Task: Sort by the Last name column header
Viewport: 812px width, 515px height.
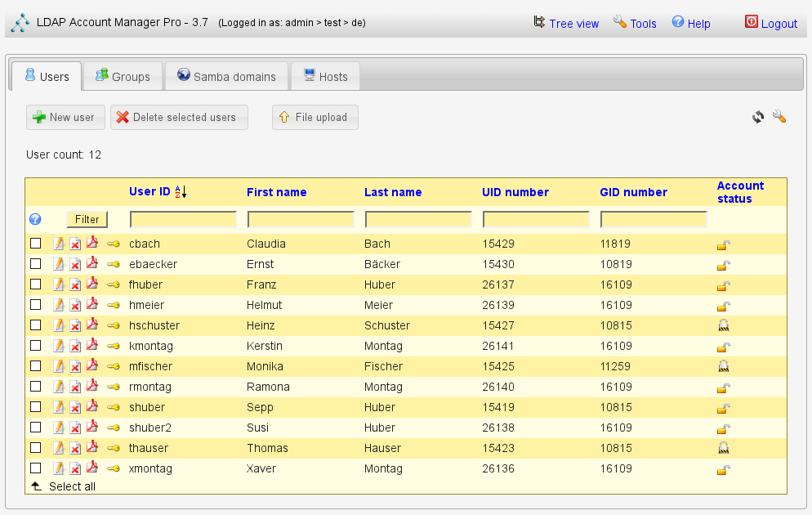Action: (393, 192)
